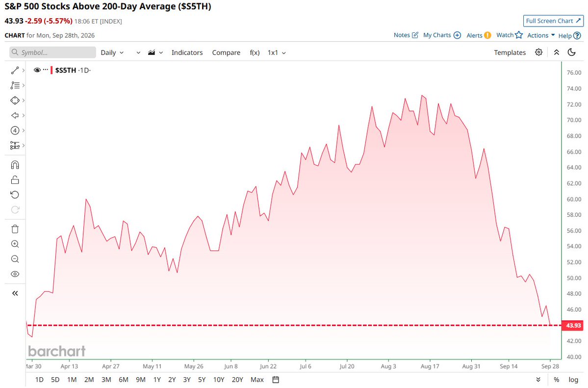Expand bottom panel with down chevrons

pyautogui.click(x=538, y=380)
